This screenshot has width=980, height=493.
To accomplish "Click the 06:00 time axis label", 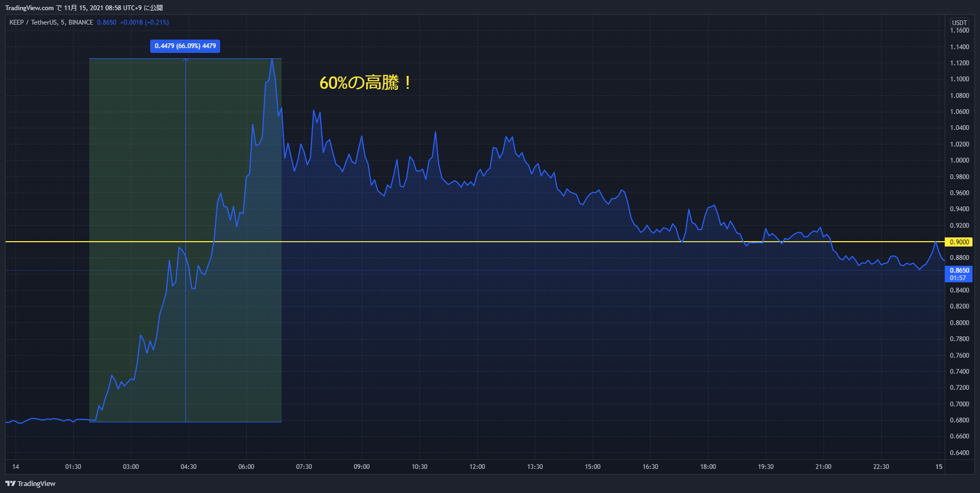I will pos(246,467).
